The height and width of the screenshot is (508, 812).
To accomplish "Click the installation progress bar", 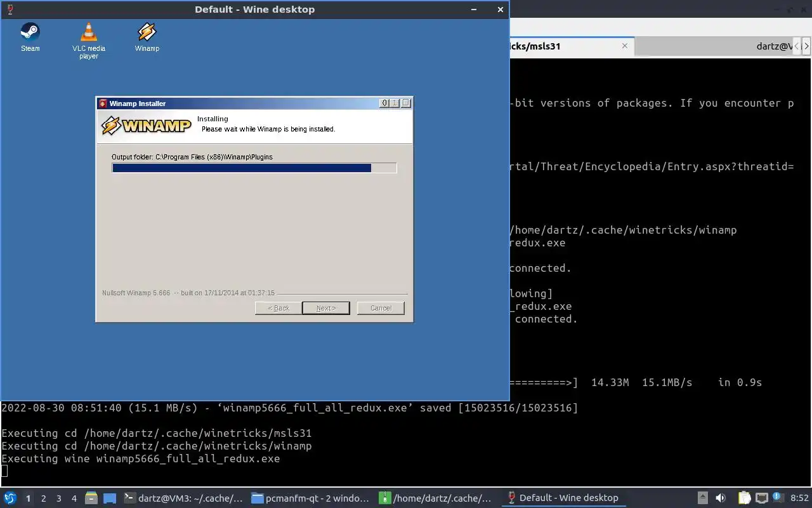I will pyautogui.click(x=254, y=168).
